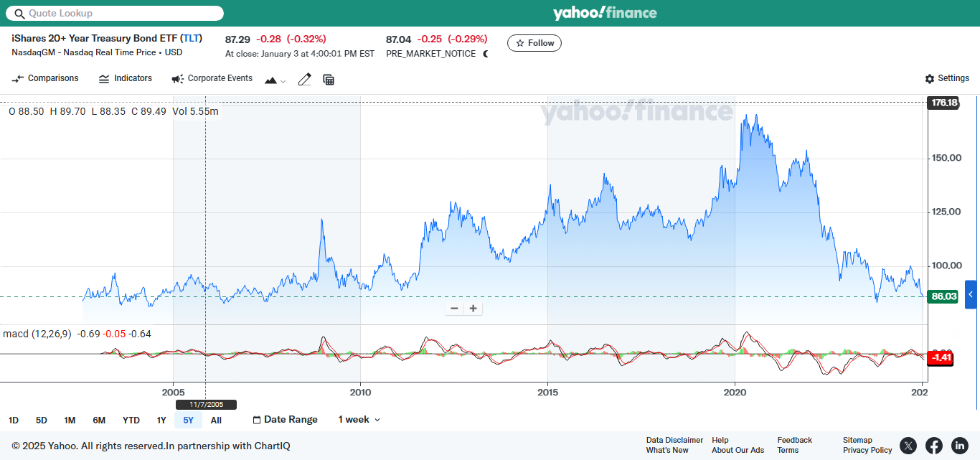Select the 1D range
Image resolution: width=980 pixels, height=460 pixels.
(14, 421)
